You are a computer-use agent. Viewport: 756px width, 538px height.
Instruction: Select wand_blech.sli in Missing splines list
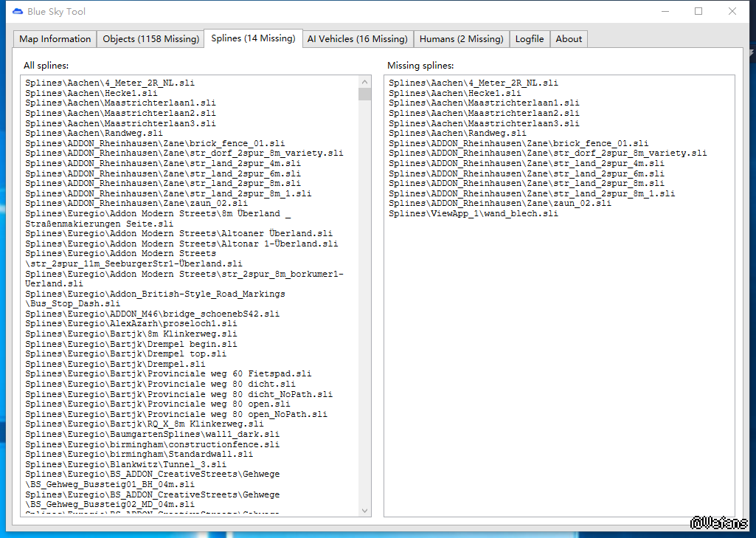tap(474, 213)
